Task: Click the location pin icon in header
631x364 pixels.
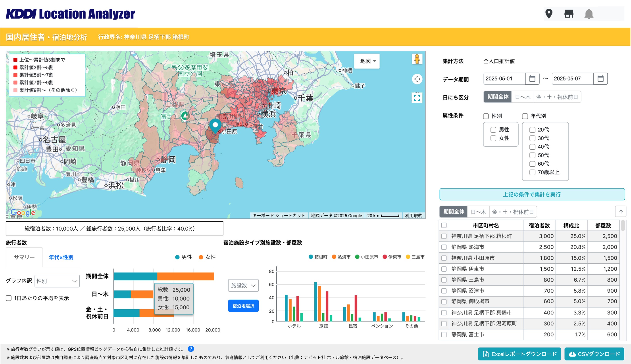Action: [549, 14]
